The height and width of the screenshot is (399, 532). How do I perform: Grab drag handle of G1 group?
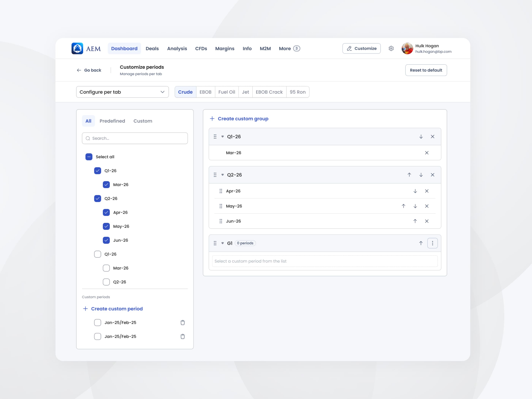pos(215,243)
